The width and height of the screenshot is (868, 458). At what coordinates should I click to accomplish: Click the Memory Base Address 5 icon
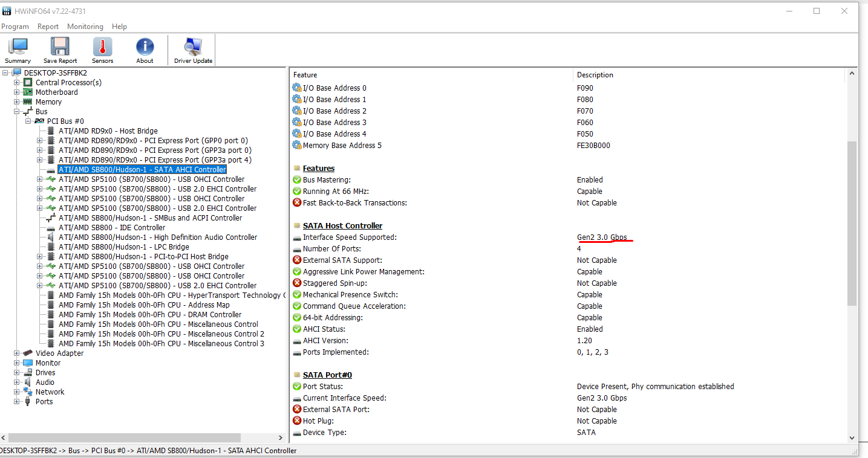297,145
